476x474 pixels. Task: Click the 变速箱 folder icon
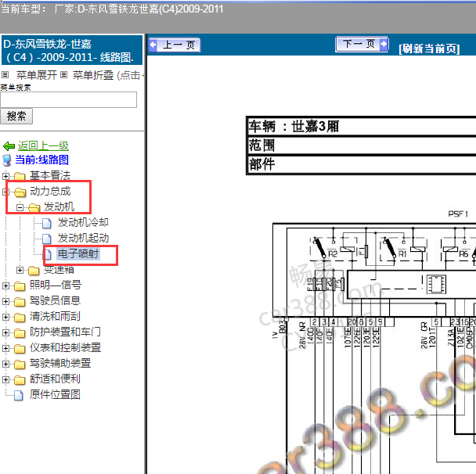tap(34, 270)
